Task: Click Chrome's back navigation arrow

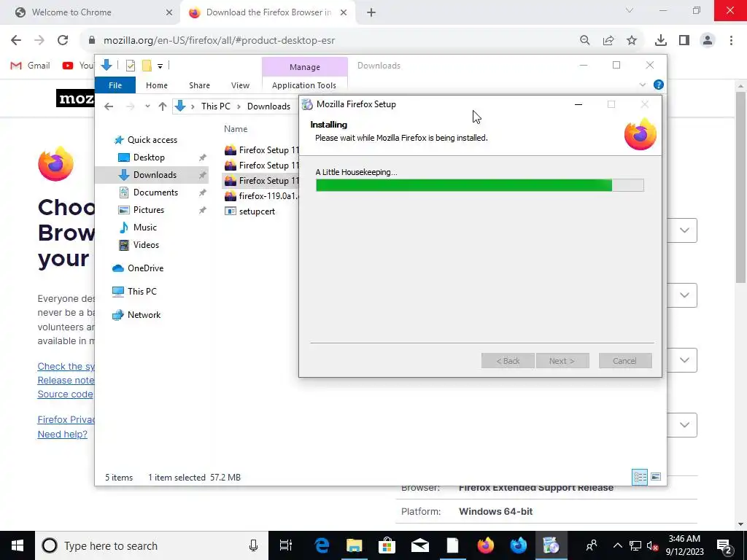Action: pyautogui.click(x=16, y=41)
